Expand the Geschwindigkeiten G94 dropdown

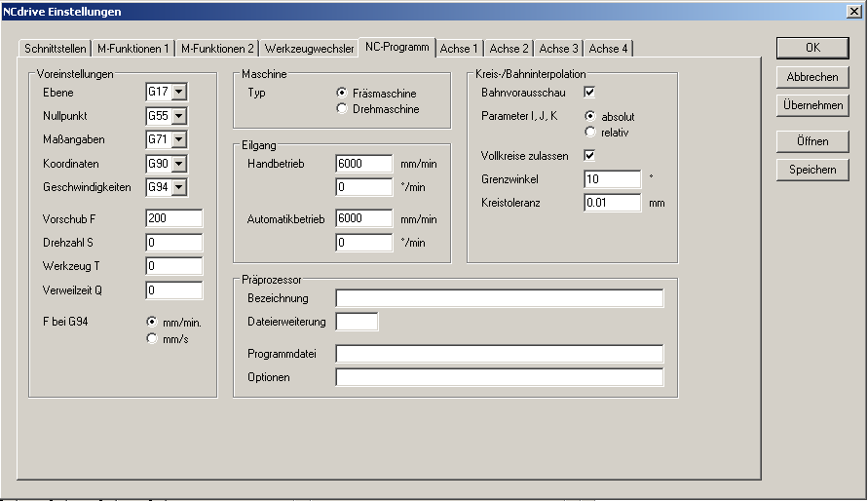click(179, 187)
